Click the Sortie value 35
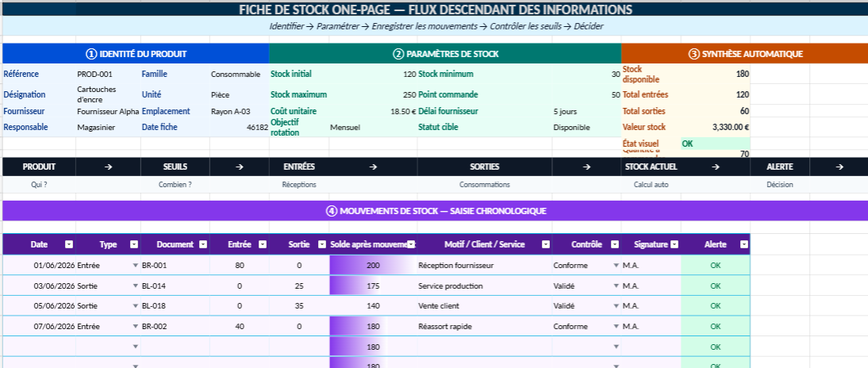The image size is (868, 368). [299, 306]
